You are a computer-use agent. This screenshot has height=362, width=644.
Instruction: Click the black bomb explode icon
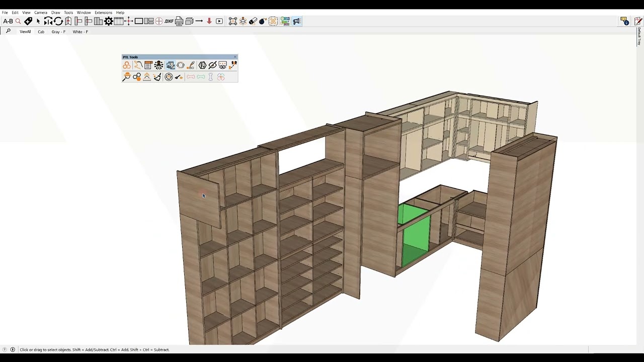[x=263, y=21]
